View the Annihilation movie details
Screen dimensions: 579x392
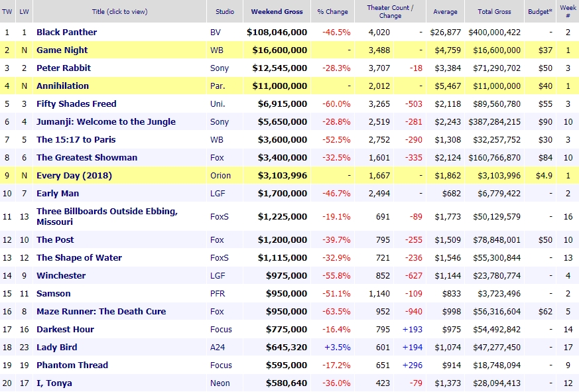(62, 86)
